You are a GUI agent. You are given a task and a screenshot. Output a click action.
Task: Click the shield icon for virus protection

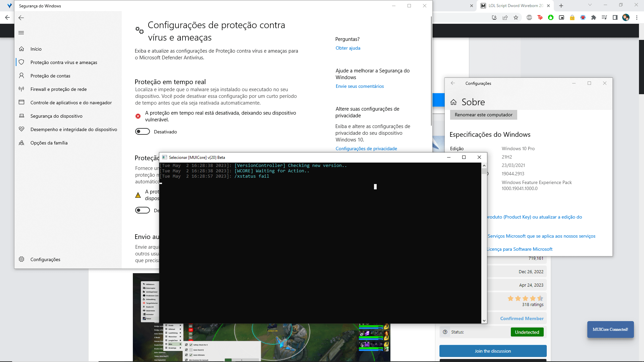click(x=21, y=62)
